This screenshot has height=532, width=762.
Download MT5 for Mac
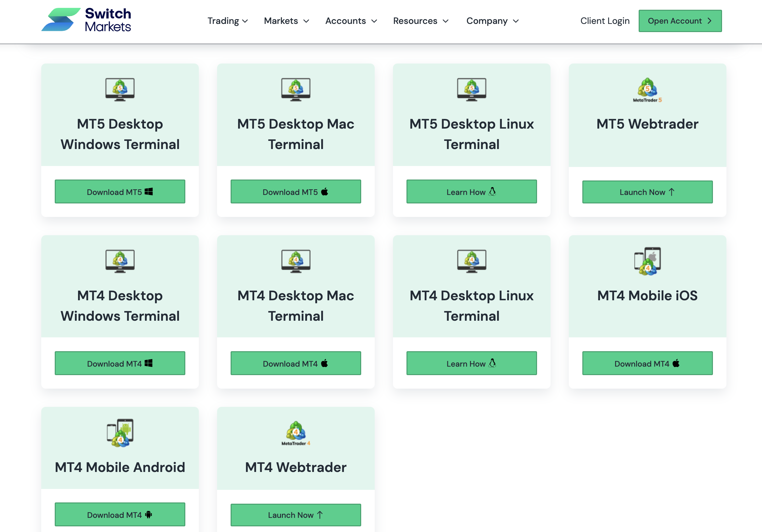296,192
